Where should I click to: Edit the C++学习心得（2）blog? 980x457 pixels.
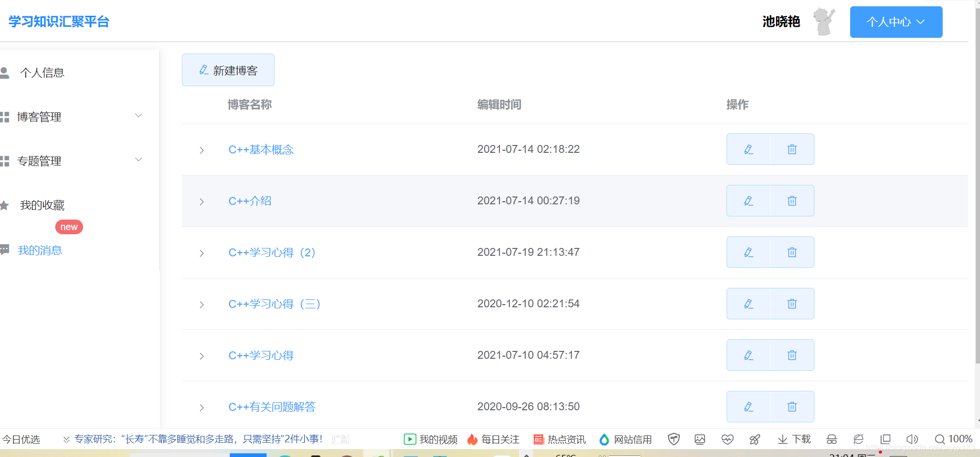749,252
